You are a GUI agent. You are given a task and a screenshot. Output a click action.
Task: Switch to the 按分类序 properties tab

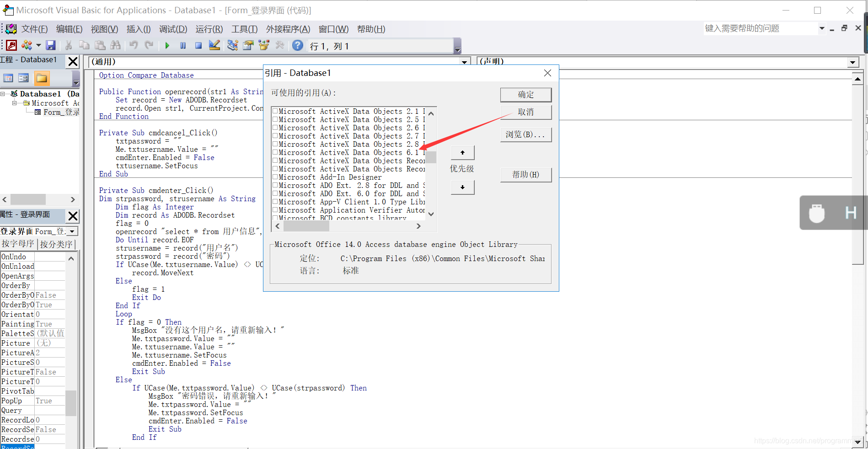(x=56, y=244)
